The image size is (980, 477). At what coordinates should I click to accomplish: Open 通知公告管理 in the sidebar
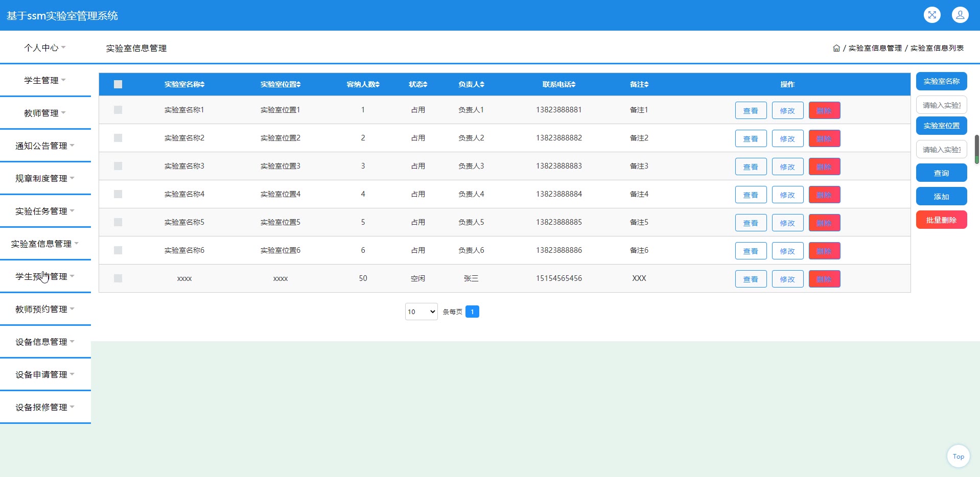[x=45, y=146]
